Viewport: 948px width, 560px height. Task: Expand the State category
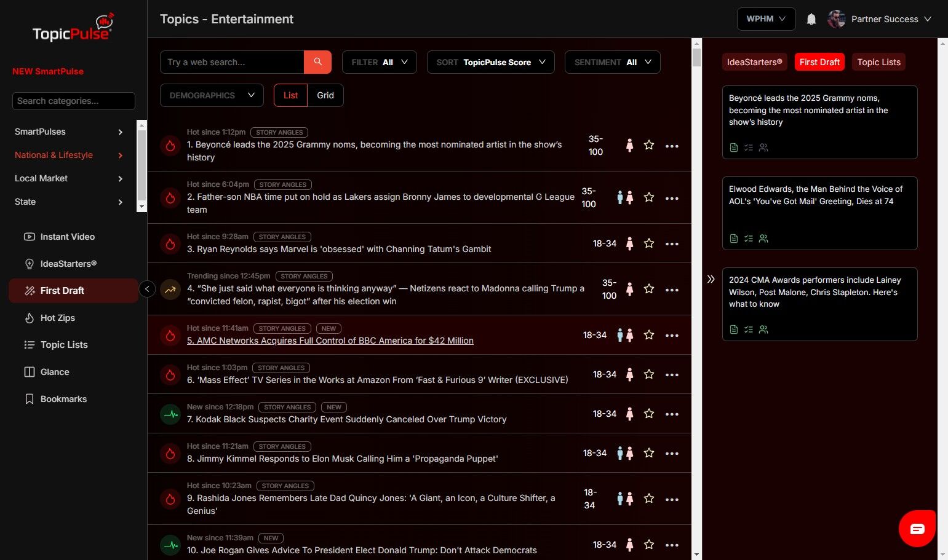coord(69,202)
